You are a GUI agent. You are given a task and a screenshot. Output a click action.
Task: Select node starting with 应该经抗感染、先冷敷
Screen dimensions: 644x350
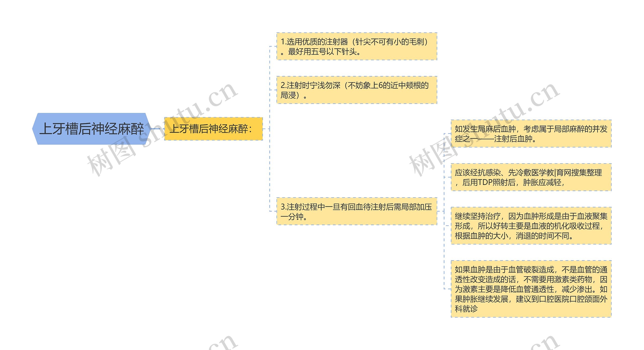click(x=531, y=177)
